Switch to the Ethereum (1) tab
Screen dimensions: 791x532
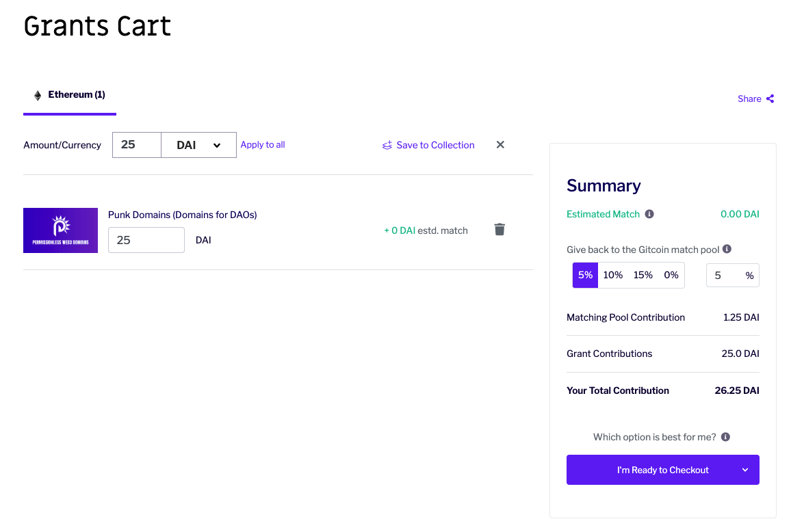coord(70,95)
